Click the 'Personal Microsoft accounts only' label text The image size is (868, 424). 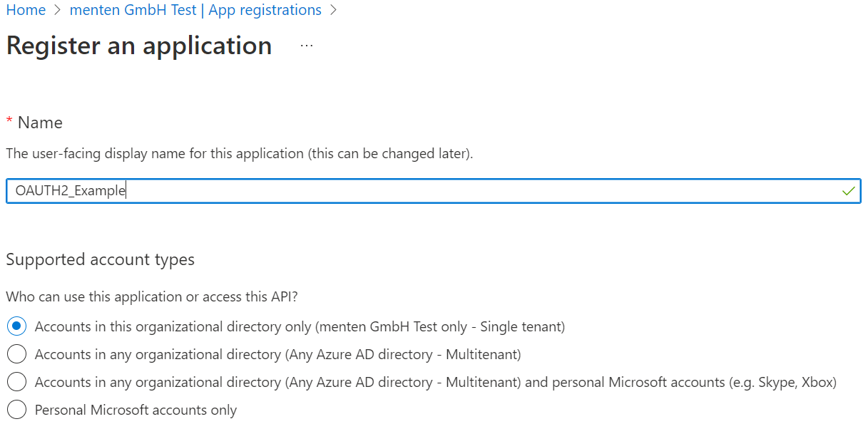coord(136,410)
